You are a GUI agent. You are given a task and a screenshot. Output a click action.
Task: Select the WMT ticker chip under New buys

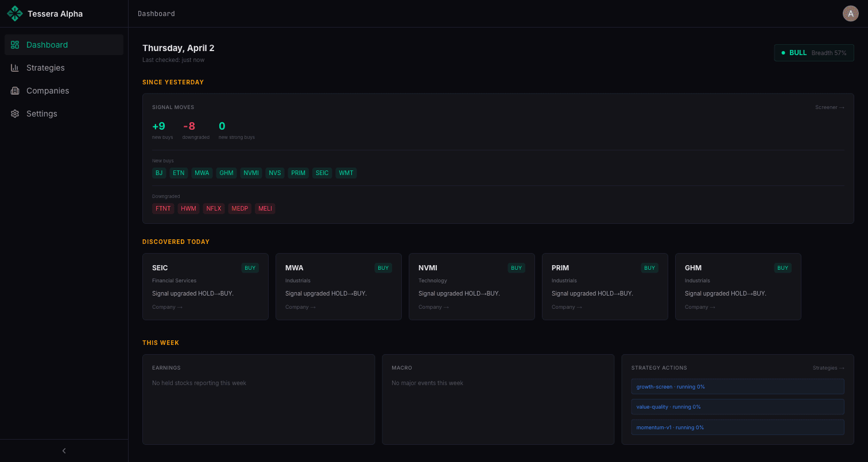346,173
